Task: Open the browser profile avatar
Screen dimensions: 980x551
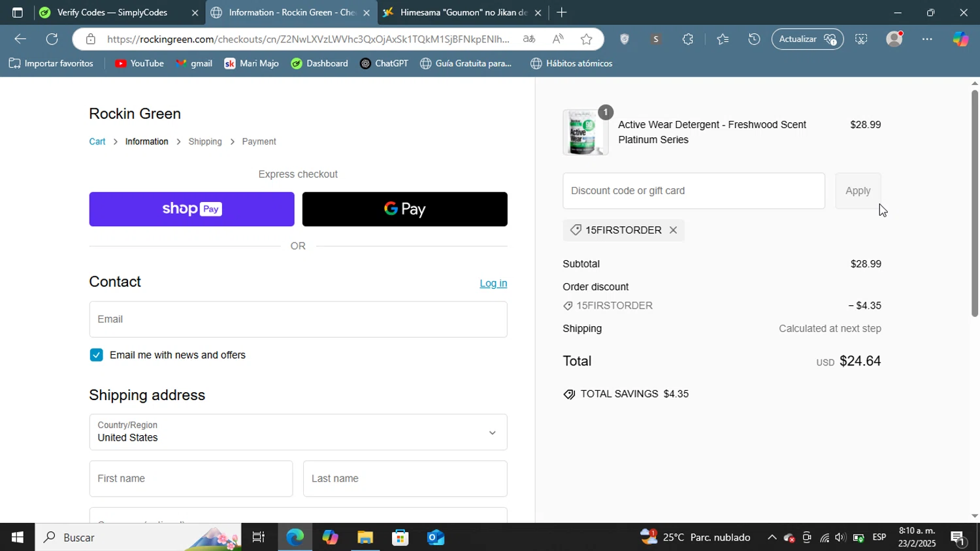Action: (x=894, y=39)
